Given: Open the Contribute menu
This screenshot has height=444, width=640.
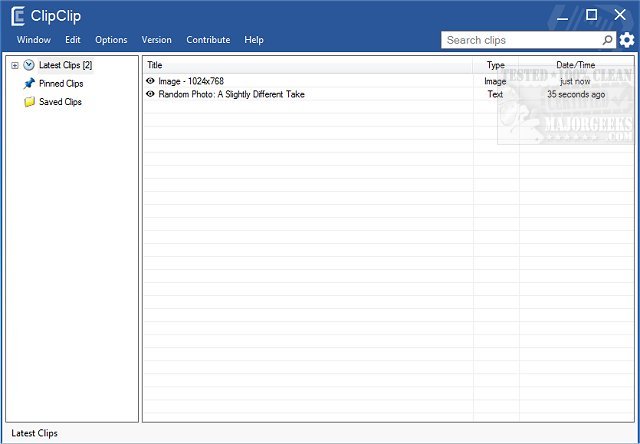Looking at the screenshot, I should (208, 40).
